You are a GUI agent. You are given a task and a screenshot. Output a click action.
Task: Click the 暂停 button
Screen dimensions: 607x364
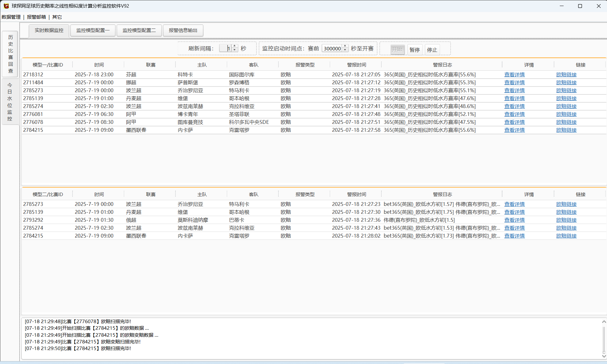[415, 50]
